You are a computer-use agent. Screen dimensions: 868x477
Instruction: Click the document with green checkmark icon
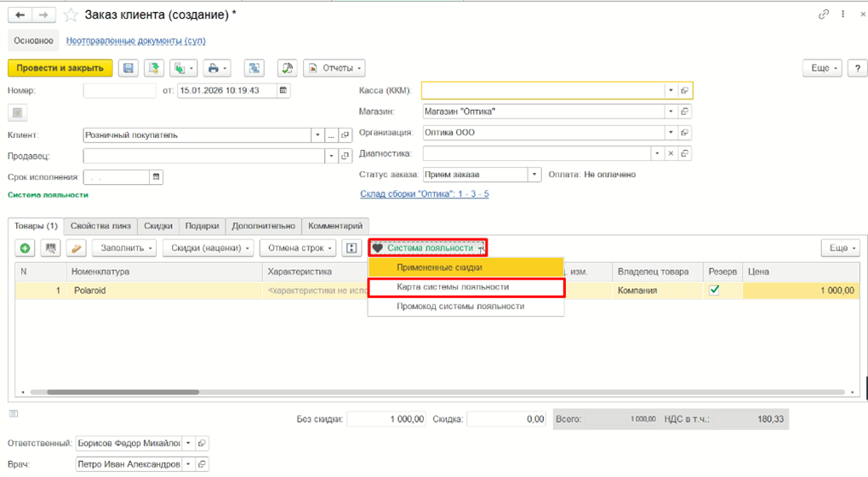(287, 68)
